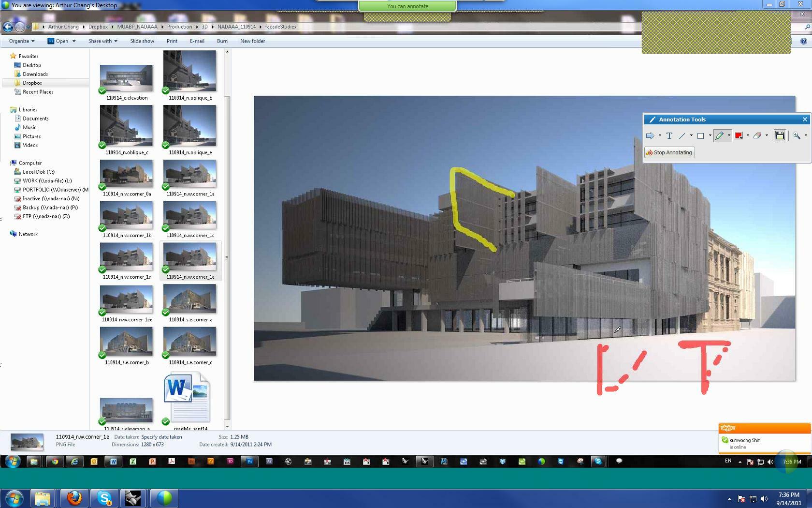The height and width of the screenshot is (508, 812).
Task: Click the local volume speaker tray icon
Action: tap(764, 499)
